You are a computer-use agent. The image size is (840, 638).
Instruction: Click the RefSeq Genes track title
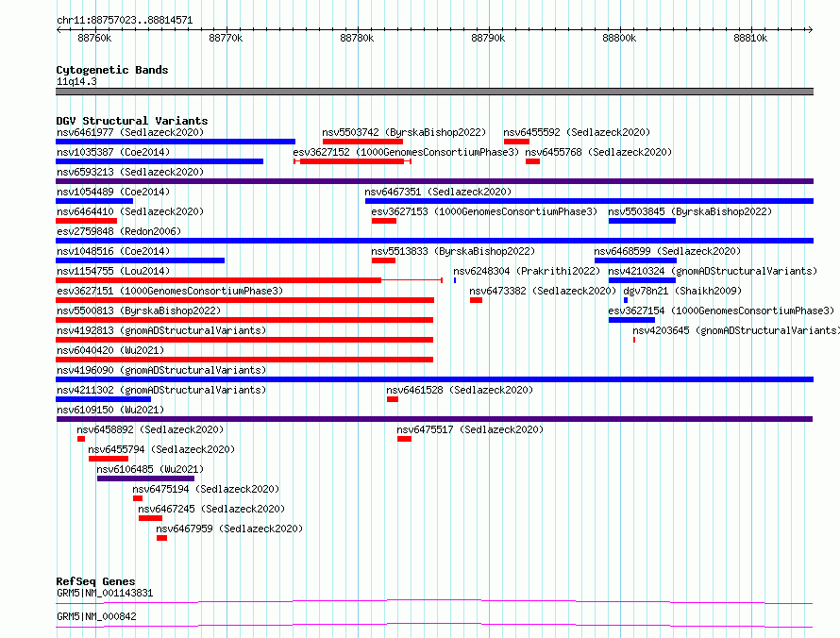(x=95, y=581)
